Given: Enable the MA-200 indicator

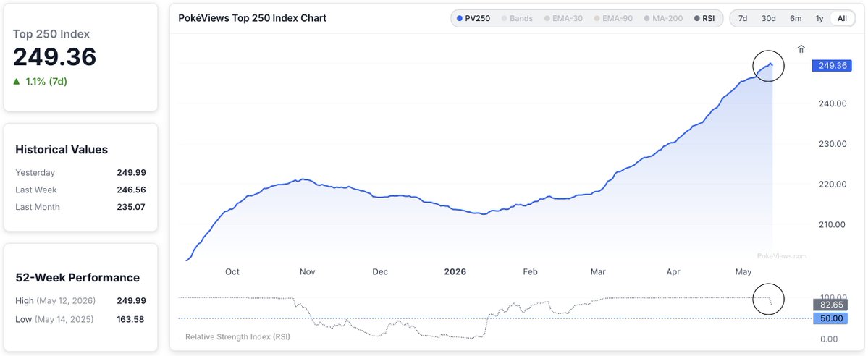Looking at the screenshot, I should 663,18.
